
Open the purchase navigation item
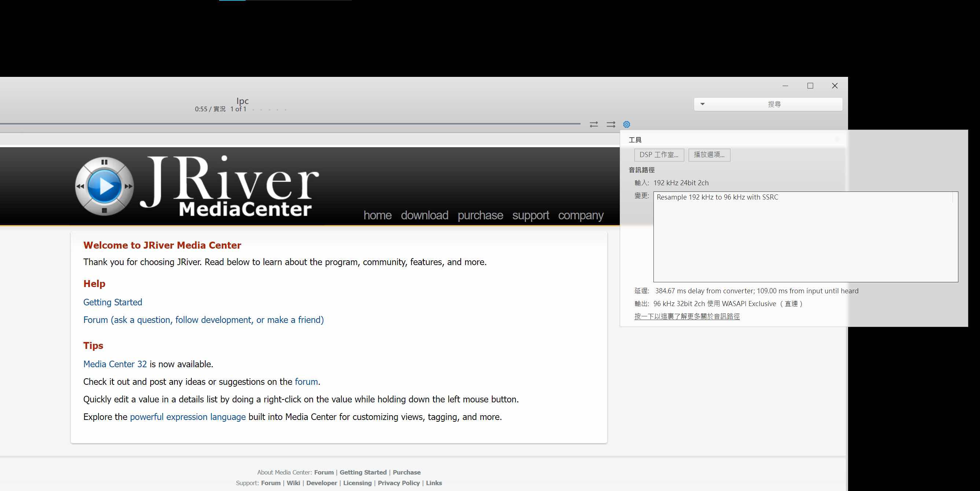pos(480,215)
